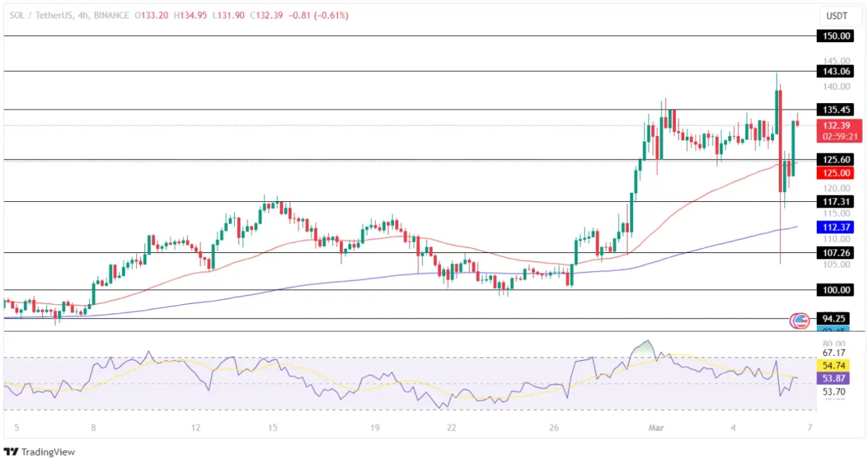
Task: Click the yellow 54.74 RSI average label
Action: (x=834, y=365)
